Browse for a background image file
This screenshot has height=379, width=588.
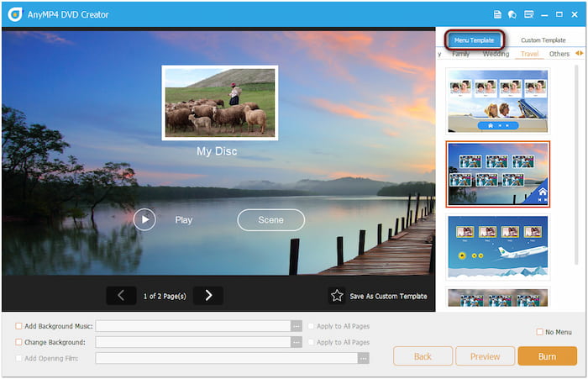[296, 342]
